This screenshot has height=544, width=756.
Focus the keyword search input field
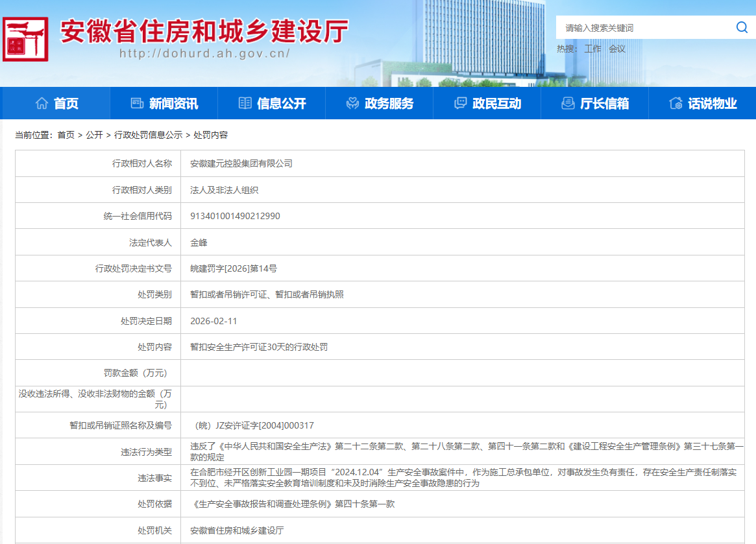click(x=642, y=28)
